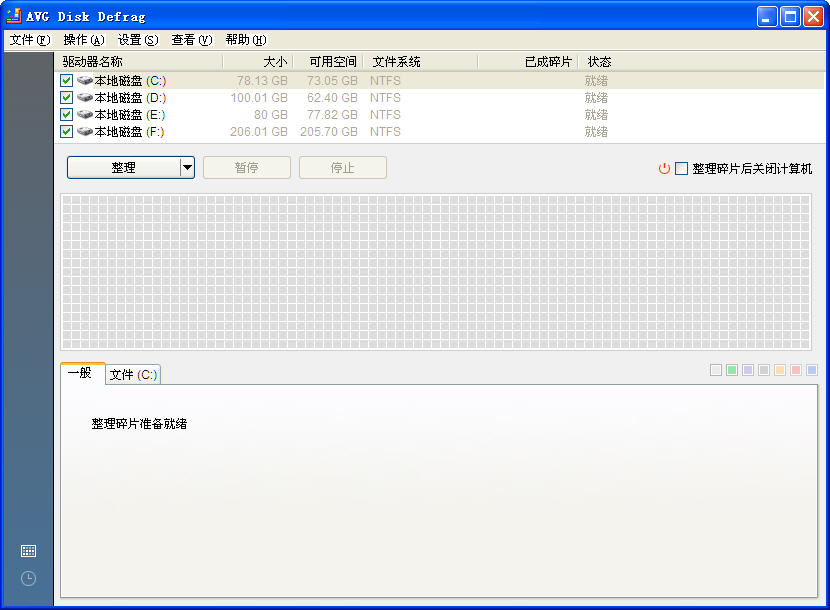Uncheck the 本地磁盘 (C:) drive checkbox
The height and width of the screenshot is (610, 830).
[x=66, y=80]
